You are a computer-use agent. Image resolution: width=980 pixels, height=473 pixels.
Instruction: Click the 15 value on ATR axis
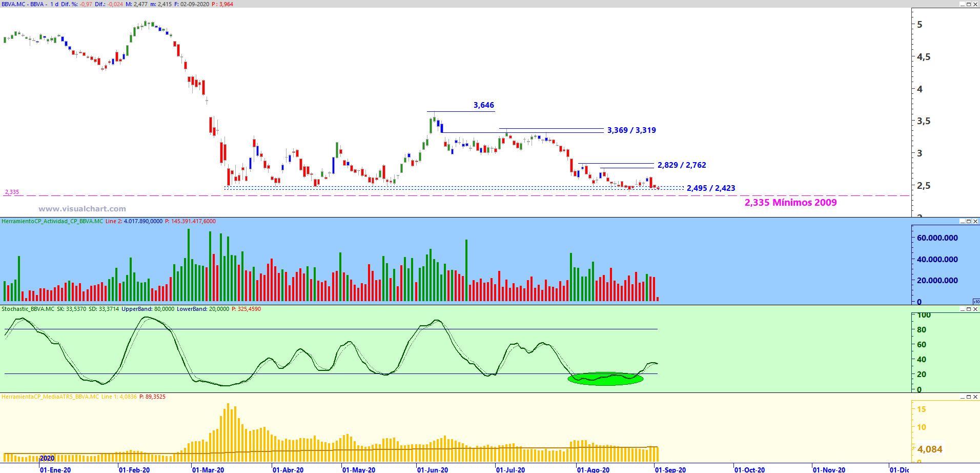pos(922,409)
